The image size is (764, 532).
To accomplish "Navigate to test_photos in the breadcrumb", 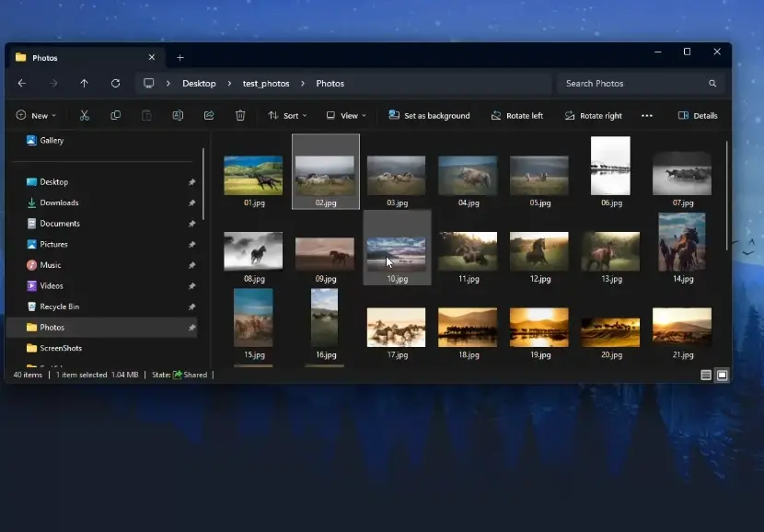I will click(x=266, y=83).
